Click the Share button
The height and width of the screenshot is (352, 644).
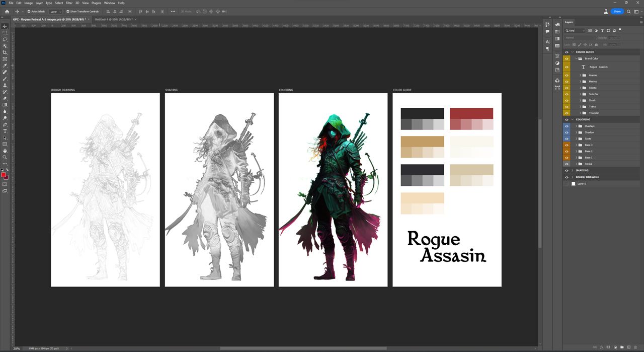tap(617, 11)
